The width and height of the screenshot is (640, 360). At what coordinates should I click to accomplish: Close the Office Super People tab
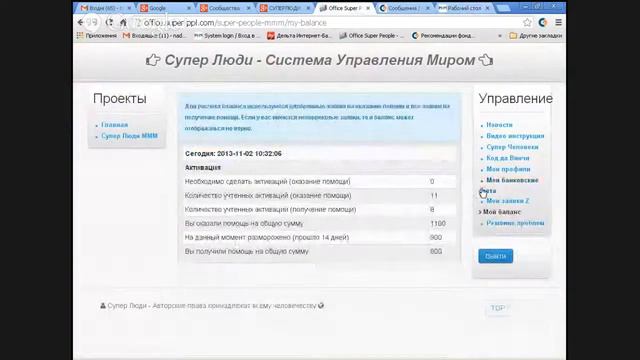(368, 8)
